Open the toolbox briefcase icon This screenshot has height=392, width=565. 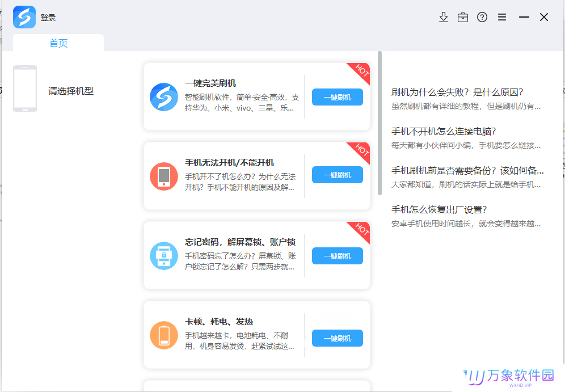point(463,17)
